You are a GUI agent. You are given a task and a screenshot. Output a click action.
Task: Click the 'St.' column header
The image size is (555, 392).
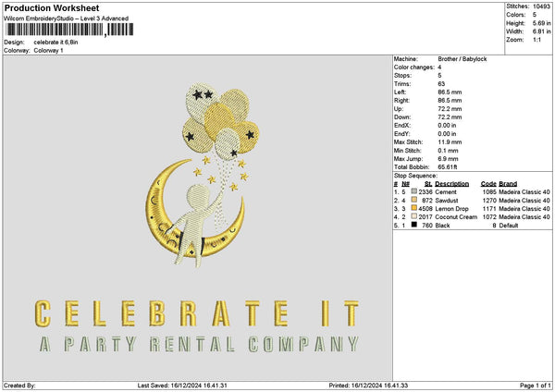(428, 184)
